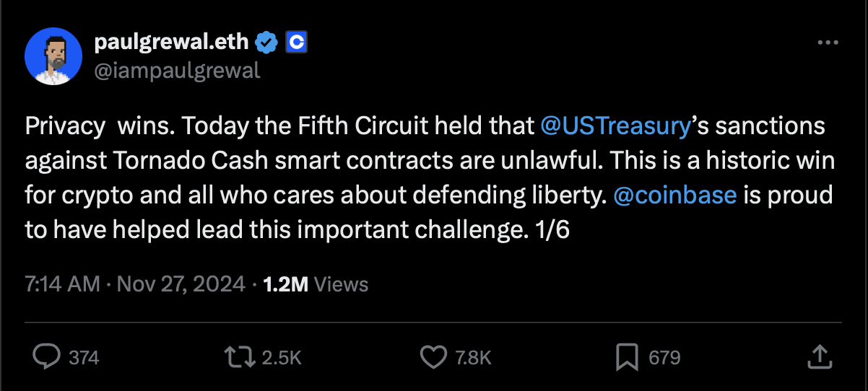Click the blue verified checkmark badge

click(269, 43)
